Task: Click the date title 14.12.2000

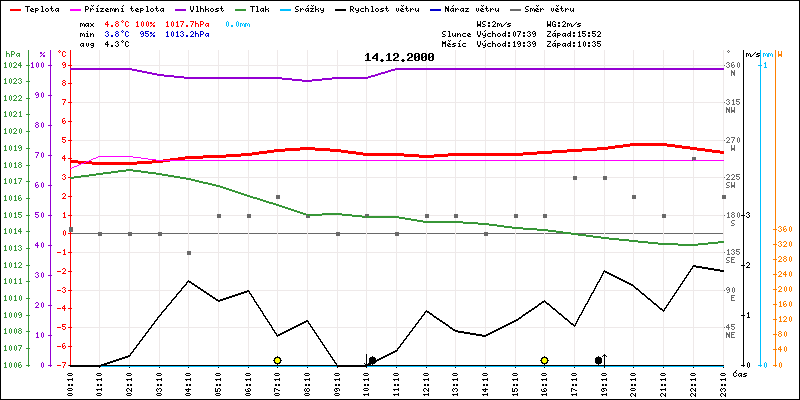Action: [x=399, y=58]
